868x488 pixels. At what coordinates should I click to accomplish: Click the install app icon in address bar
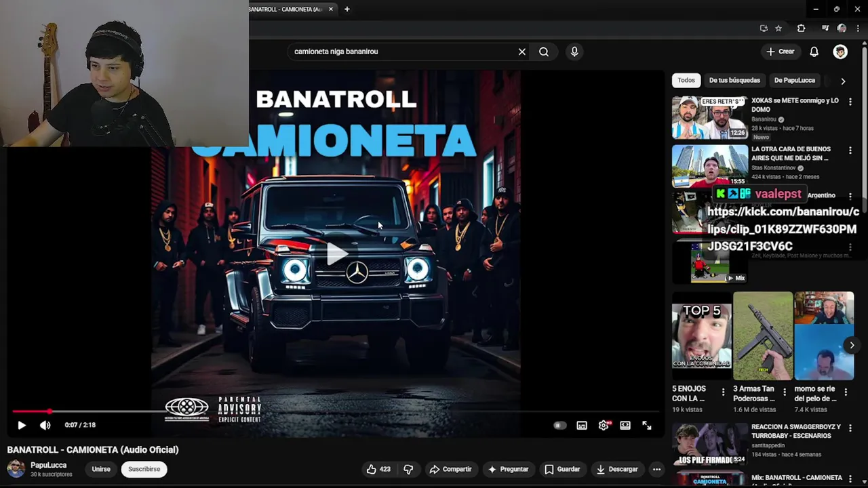pyautogui.click(x=764, y=28)
